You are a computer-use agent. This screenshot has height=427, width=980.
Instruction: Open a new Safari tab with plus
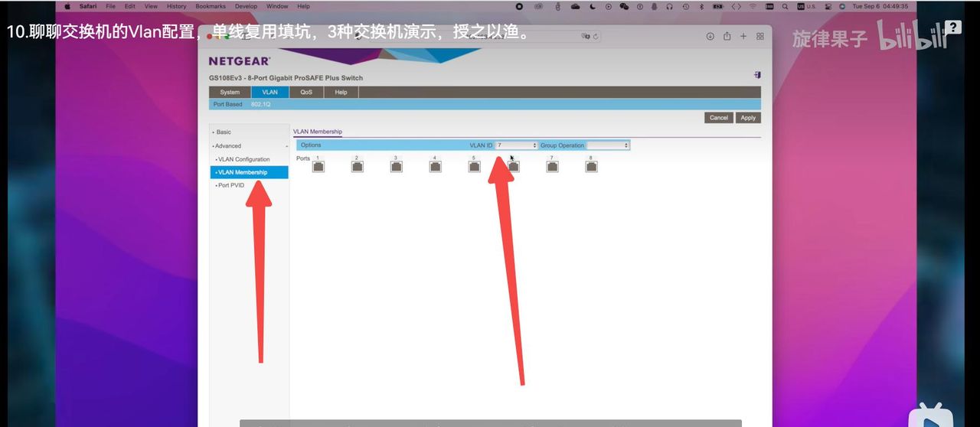(x=743, y=36)
